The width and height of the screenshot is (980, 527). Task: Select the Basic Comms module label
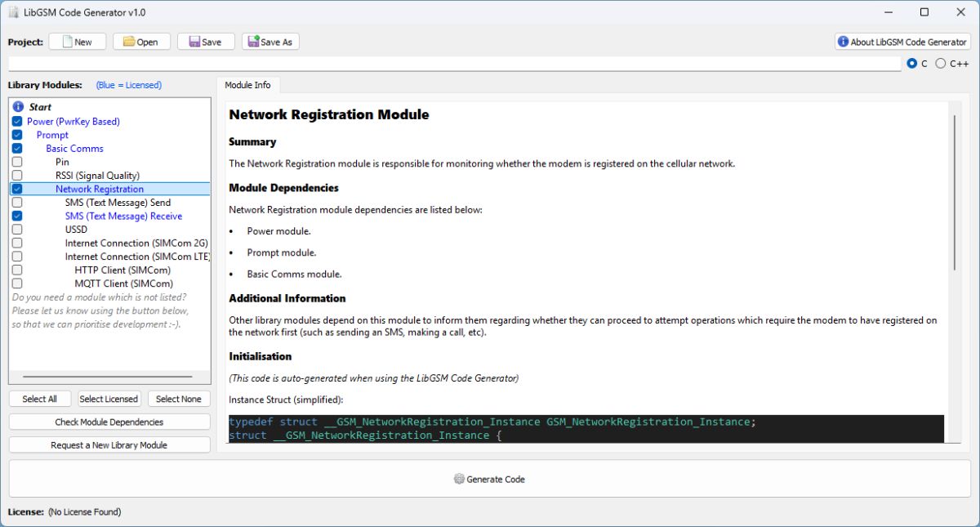pyautogui.click(x=74, y=149)
